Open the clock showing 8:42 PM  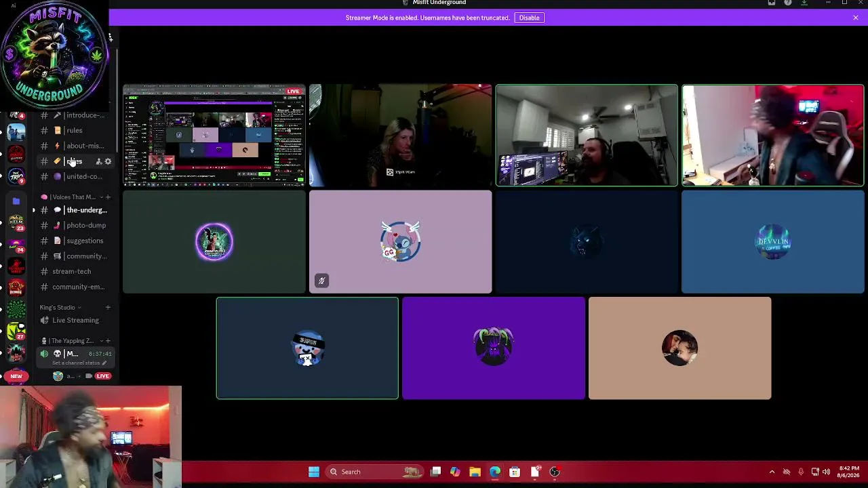848,472
